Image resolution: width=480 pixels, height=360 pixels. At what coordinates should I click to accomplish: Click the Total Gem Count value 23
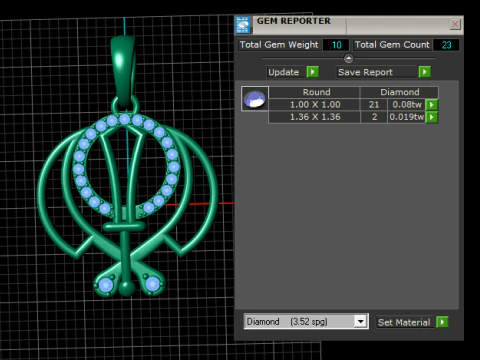(446, 45)
